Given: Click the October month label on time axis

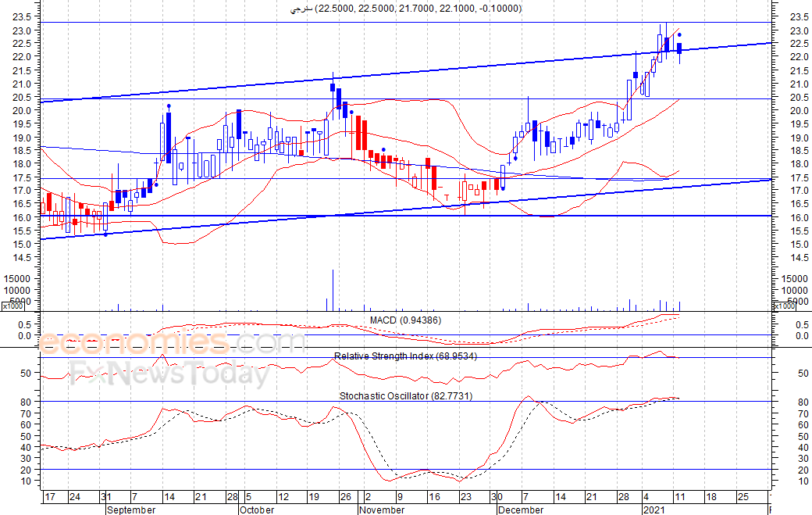Looking at the screenshot, I should tap(258, 510).
